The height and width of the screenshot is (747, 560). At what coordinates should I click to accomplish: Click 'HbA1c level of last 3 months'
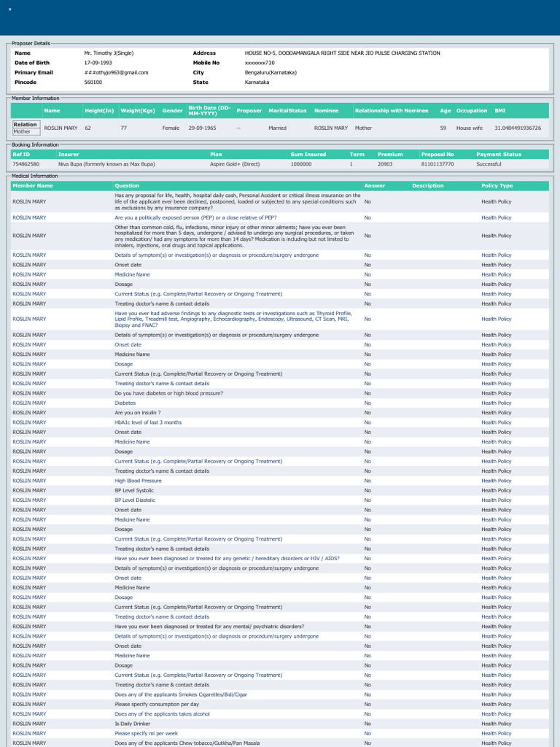pos(147,422)
